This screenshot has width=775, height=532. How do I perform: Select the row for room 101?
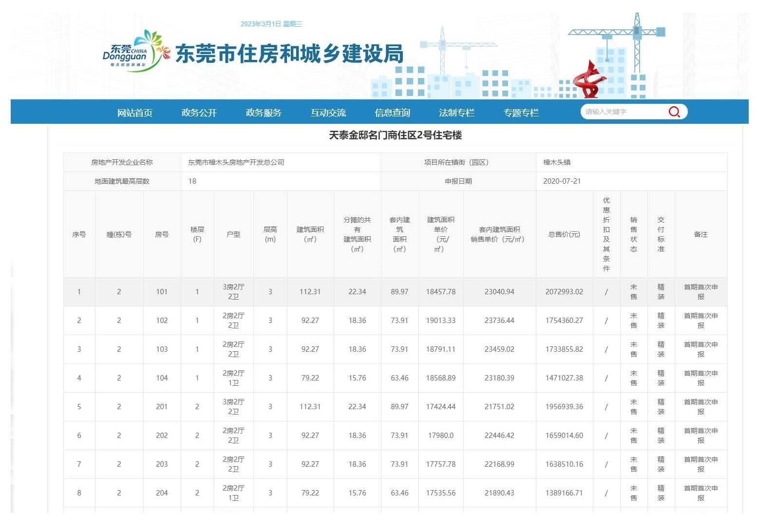coord(162,292)
